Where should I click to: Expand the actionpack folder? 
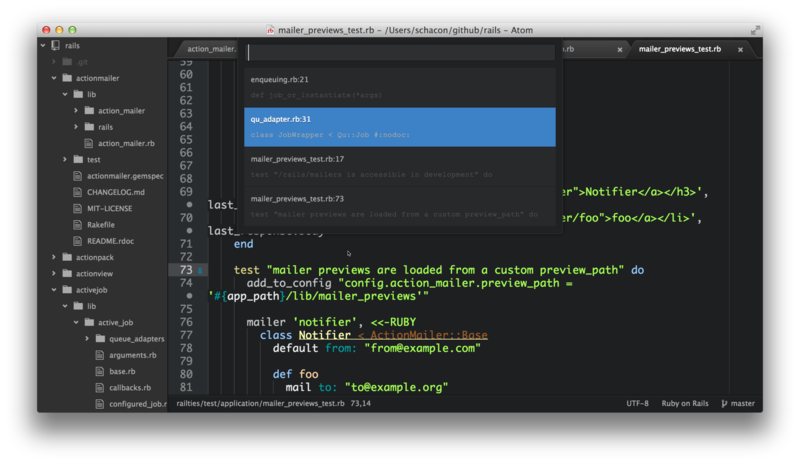53,257
